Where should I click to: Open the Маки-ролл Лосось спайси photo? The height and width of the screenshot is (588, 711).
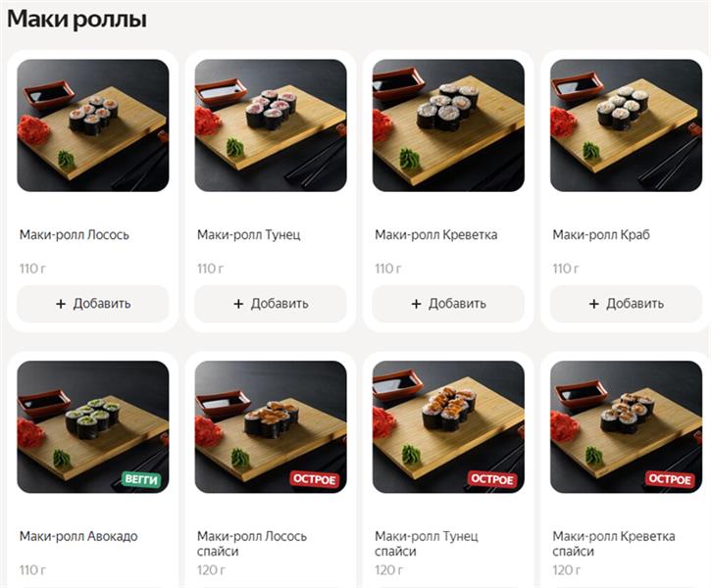pos(271,426)
